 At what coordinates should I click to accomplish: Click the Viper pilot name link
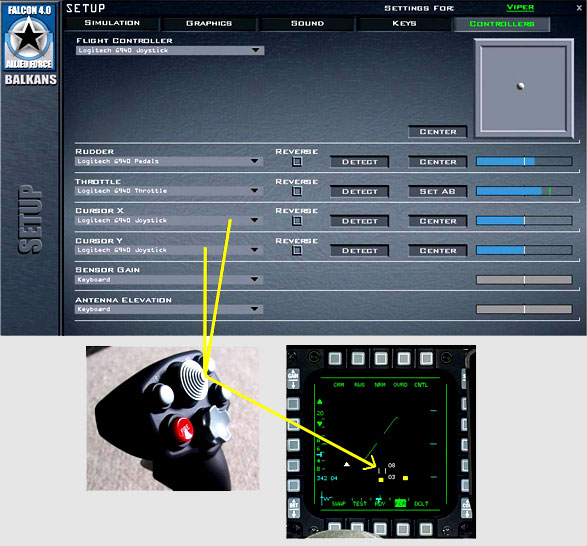(x=520, y=7)
